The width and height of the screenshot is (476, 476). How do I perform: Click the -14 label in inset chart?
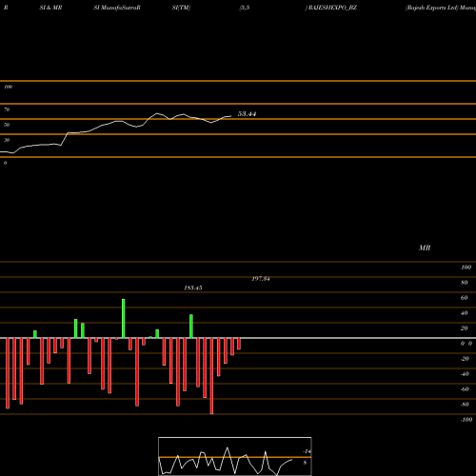coord(307,451)
